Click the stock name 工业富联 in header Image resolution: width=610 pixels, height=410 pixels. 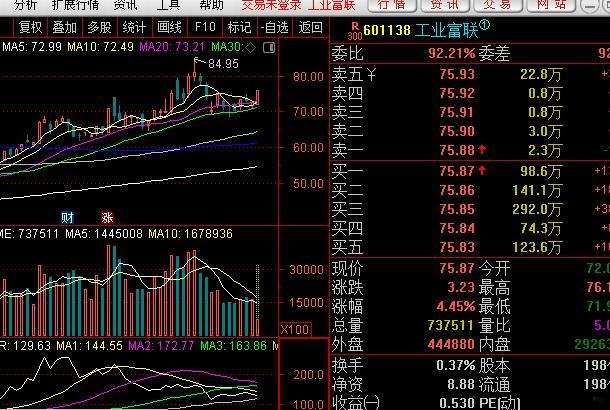pos(446,30)
